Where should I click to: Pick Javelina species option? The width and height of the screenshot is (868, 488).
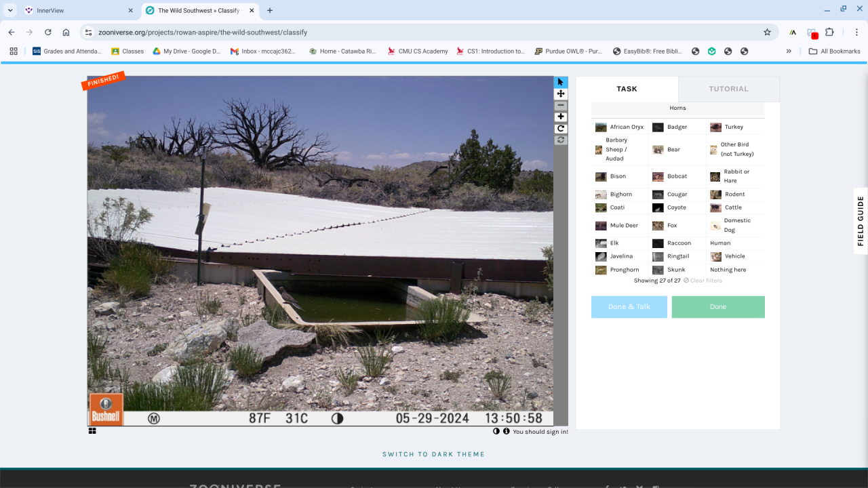pos(620,257)
